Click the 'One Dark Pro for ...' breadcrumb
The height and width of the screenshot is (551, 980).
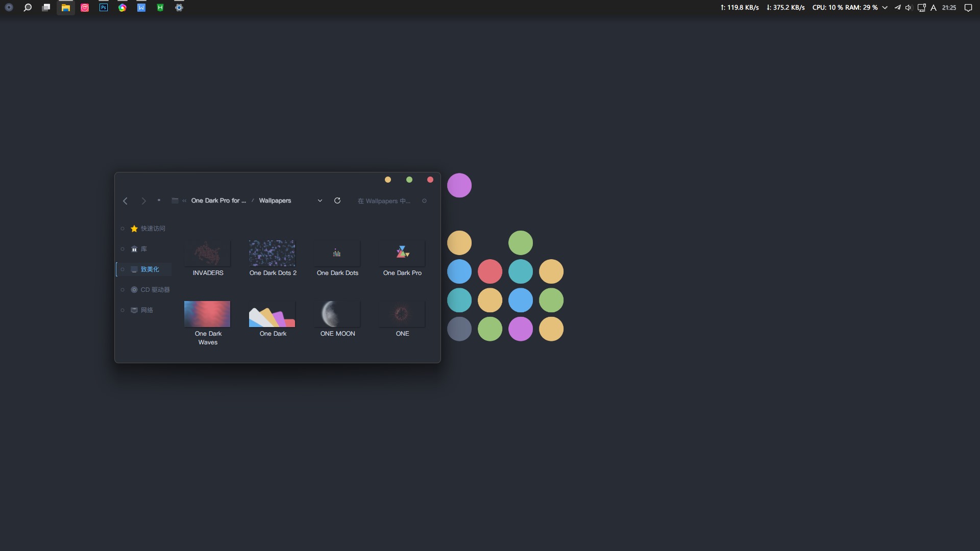point(218,201)
